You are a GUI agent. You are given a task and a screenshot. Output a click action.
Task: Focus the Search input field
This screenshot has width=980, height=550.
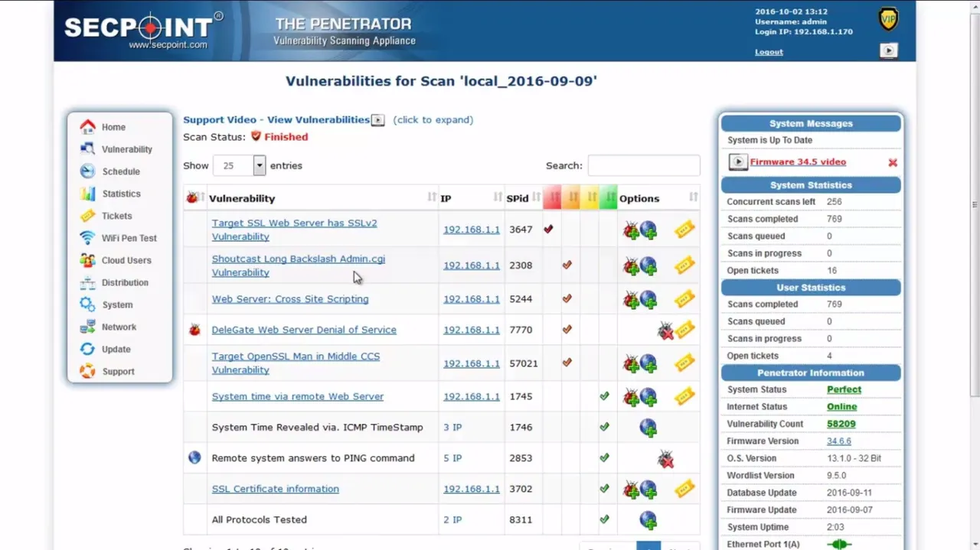point(644,165)
